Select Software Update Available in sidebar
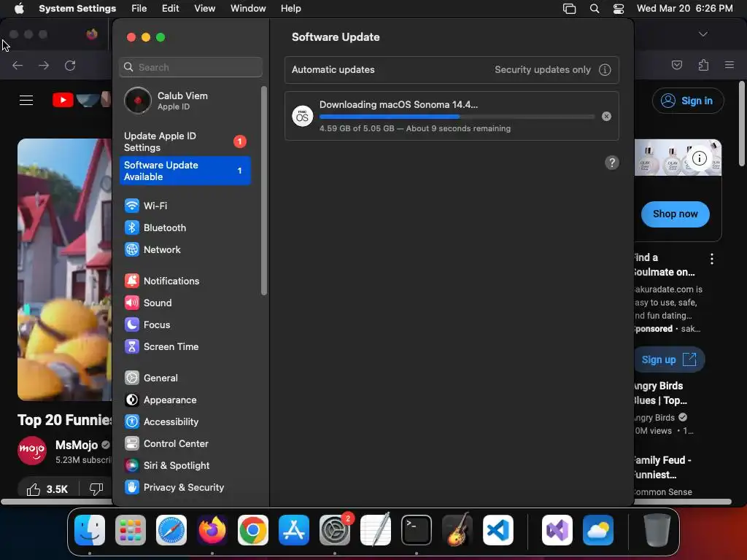Image resolution: width=747 pixels, height=560 pixels. pyautogui.click(x=185, y=171)
